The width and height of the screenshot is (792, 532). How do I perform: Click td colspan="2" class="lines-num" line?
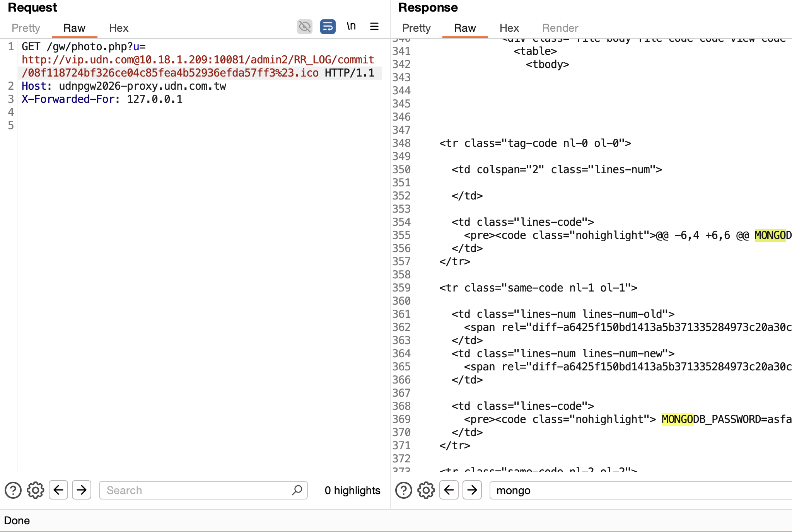pos(557,170)
